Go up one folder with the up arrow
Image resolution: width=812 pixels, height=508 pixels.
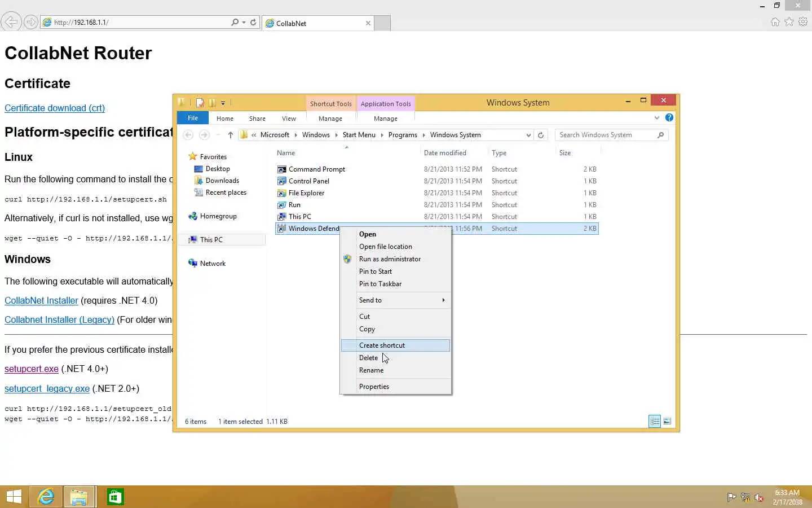[x=230, y=135]
